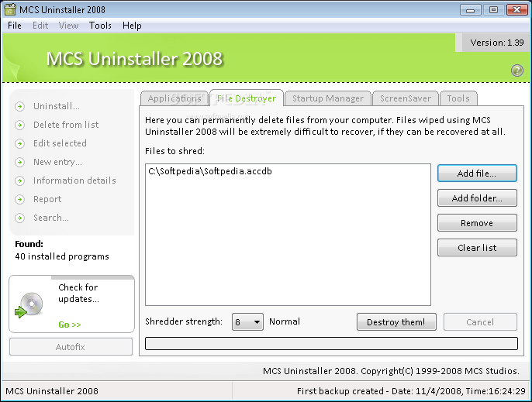Click the Uninstall... sidebar link

(57, 106)
